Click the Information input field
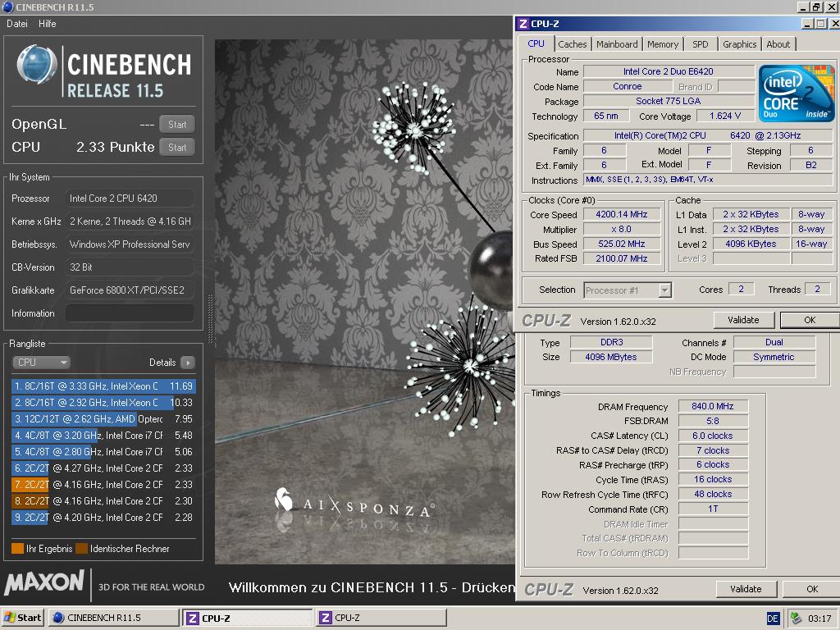Viewport: 840px width, 630px height. click(x=130, y=313)
